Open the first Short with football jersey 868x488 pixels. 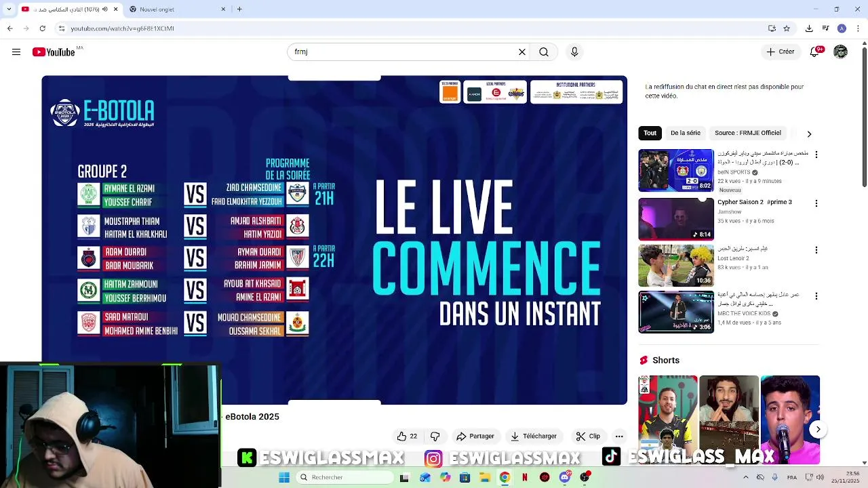point(667,420)
